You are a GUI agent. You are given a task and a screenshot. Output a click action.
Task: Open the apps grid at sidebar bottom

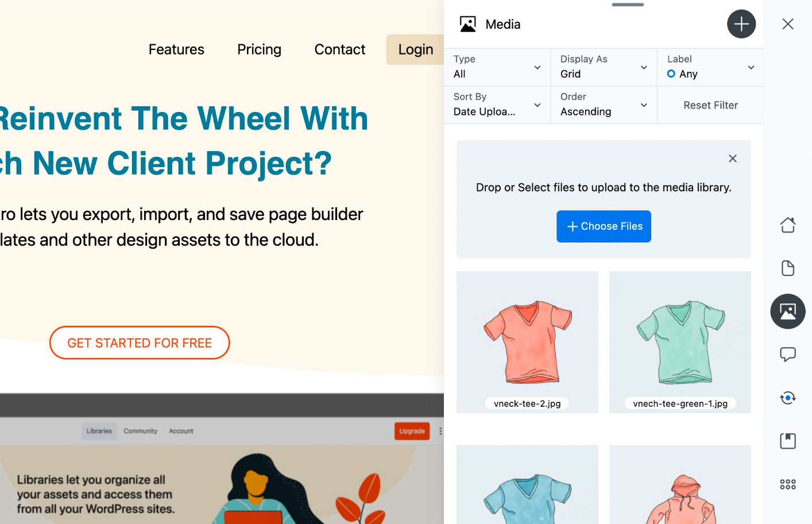(x=787, y=484)
